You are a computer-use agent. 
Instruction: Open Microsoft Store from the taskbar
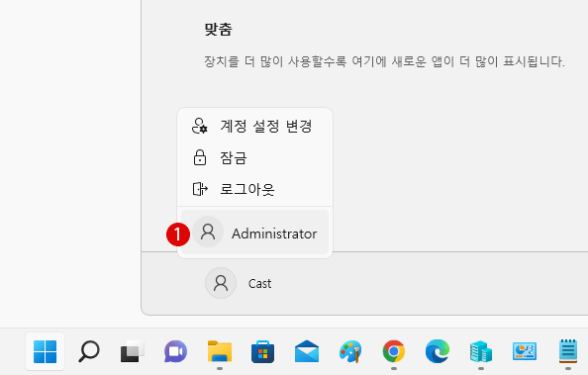pos(262,351)
